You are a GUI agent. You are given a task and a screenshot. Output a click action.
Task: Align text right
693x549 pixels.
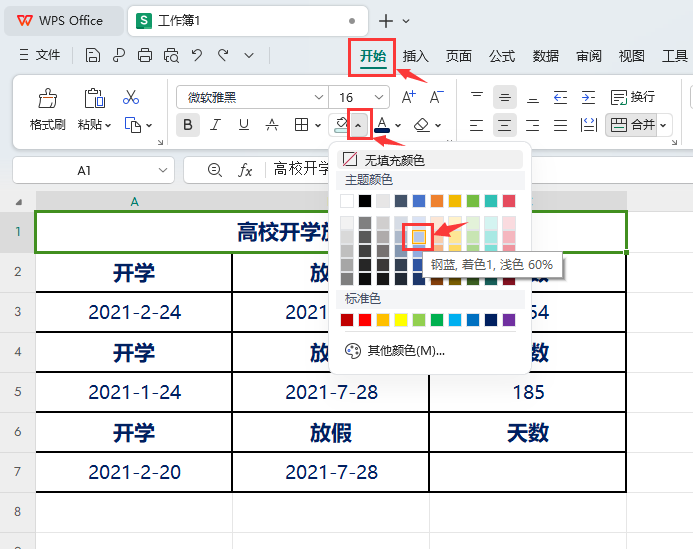[533, 125]
